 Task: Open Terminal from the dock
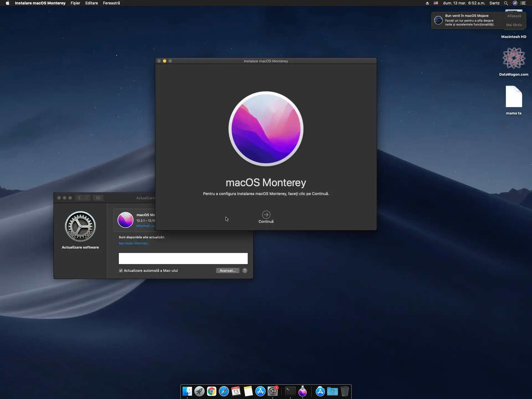[290, 391]
